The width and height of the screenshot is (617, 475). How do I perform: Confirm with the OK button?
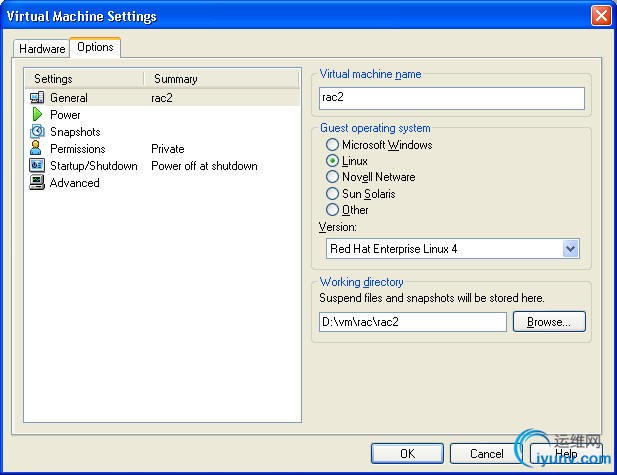click(x=407, y=454)
